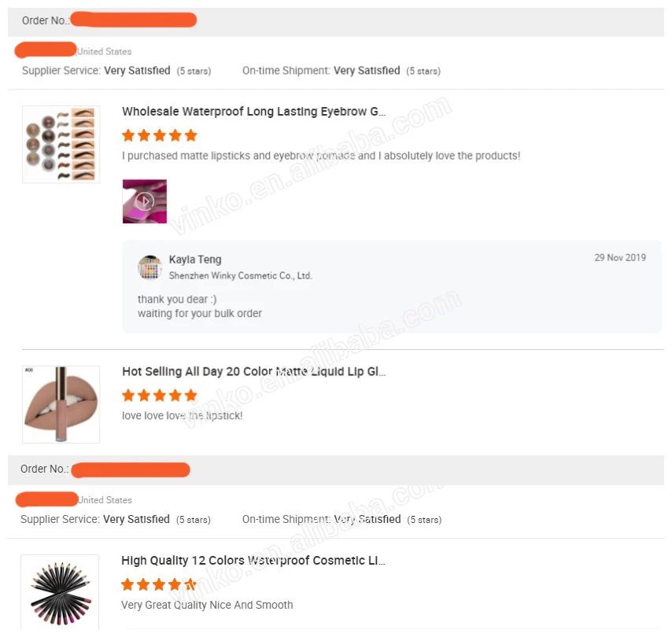Open the eyebrow gel product thumbnail
Image resolution: width=672 pixels, height=637 pixels.
click(x=61, y=145)
